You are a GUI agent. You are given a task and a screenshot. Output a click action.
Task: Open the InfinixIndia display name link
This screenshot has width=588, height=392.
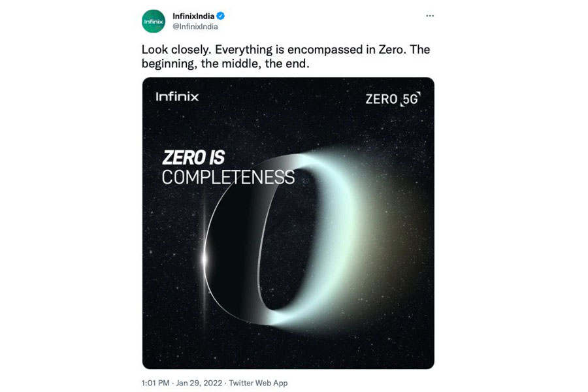click(193, 16)
